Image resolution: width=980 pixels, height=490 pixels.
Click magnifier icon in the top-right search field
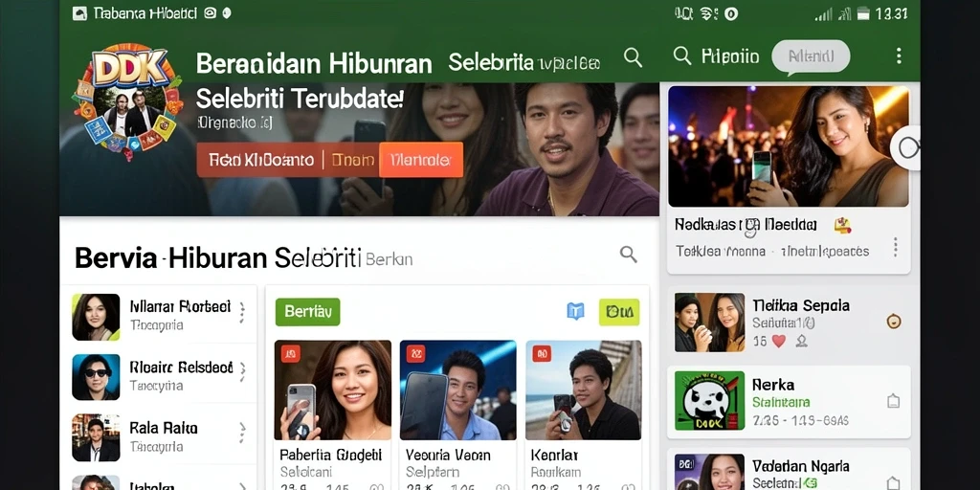(681, 56)
